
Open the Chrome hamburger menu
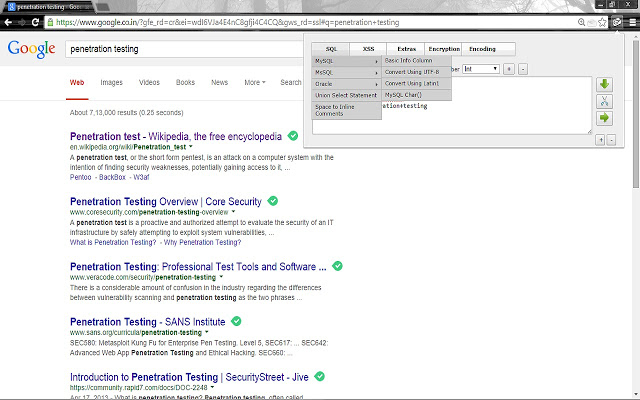point(632,22)
